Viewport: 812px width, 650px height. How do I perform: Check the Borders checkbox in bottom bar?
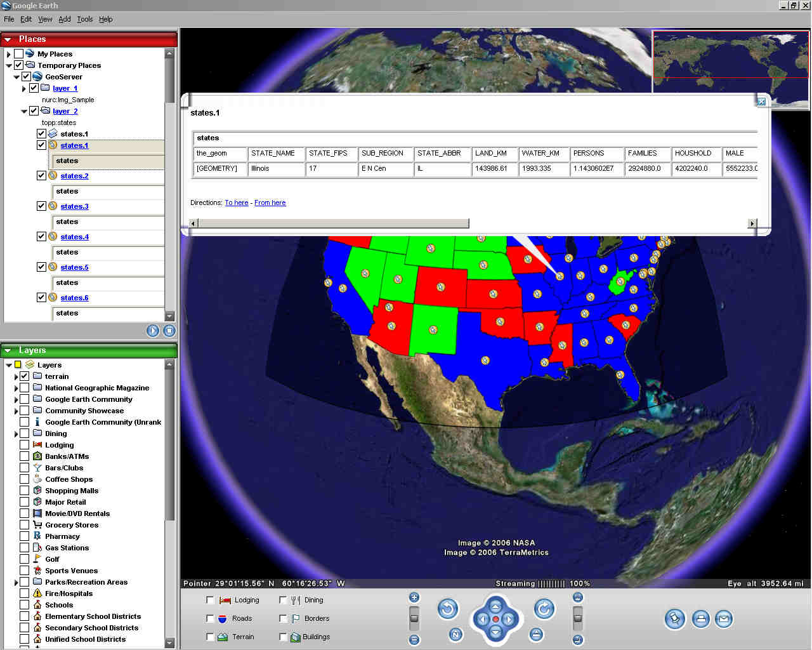[x=283, y=618]
